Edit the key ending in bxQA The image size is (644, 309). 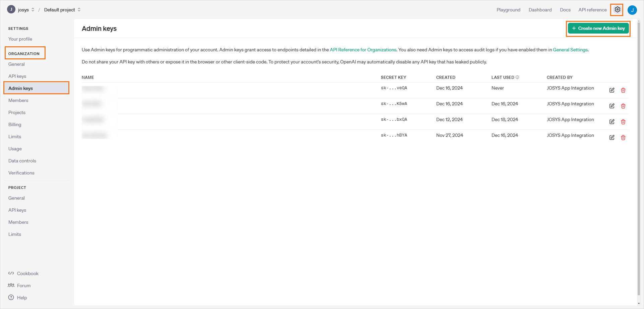tap(612, 122)
